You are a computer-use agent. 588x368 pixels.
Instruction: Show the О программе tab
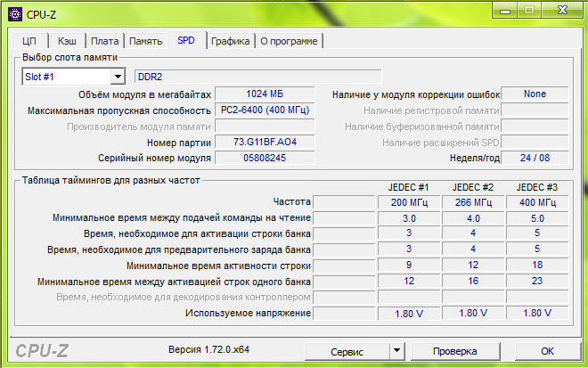[289, 40]
